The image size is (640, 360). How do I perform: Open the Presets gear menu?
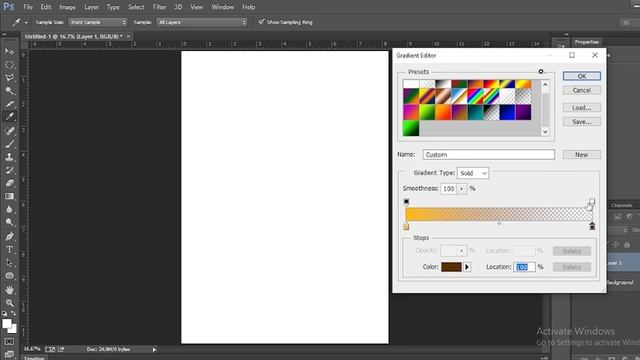[x=541, y=71]
